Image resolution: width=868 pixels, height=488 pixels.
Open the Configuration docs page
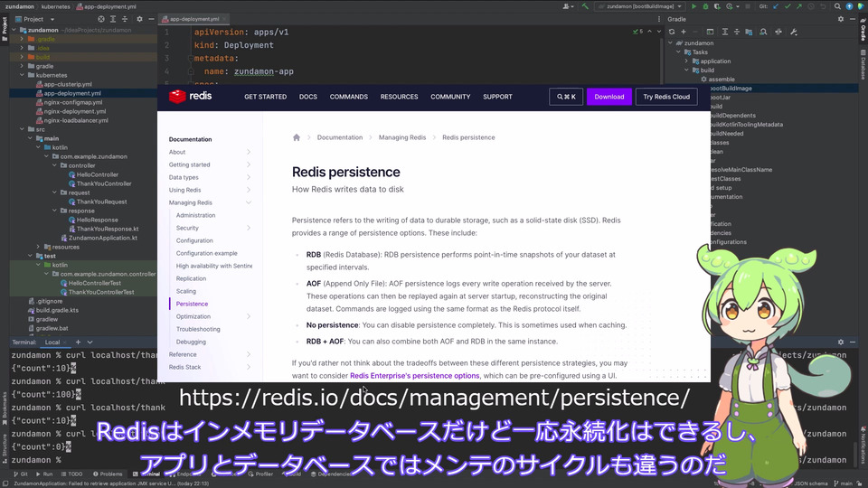point(194,240)
